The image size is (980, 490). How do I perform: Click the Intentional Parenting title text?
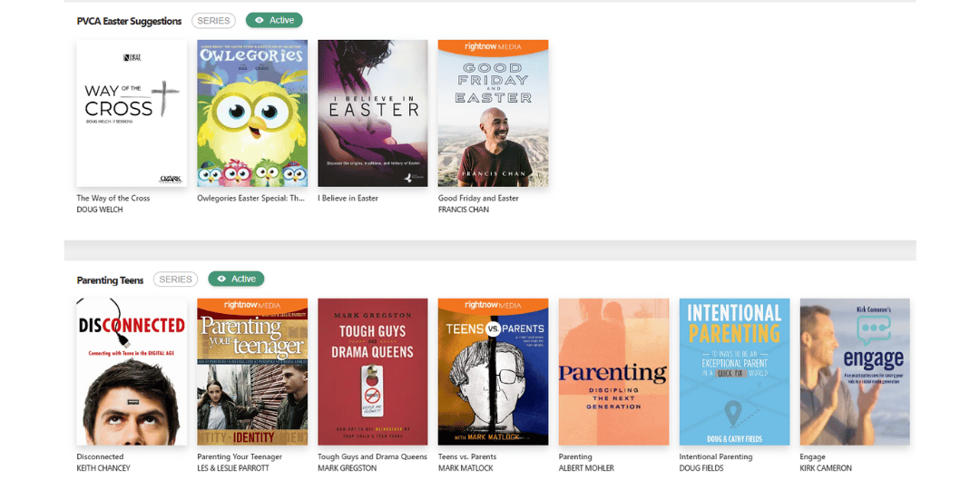[x=716, y=456]
